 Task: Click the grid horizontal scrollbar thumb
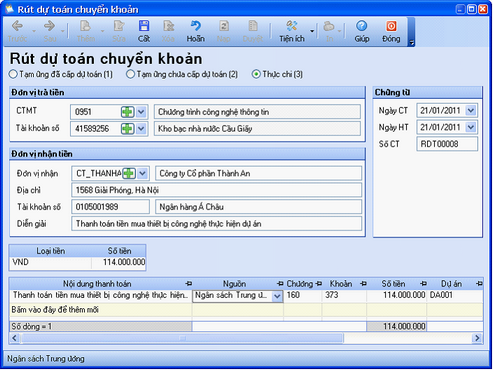(182, 338)
